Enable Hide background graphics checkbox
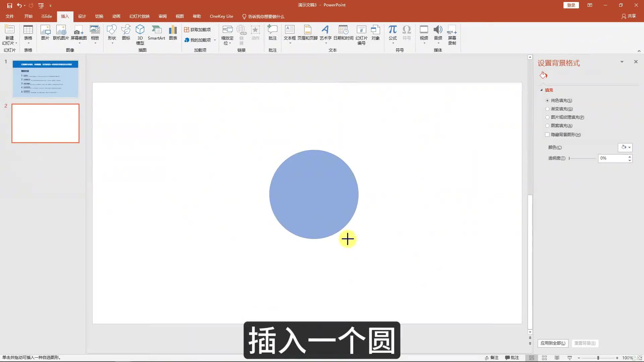The image size is (644, 362). [547, 134]
